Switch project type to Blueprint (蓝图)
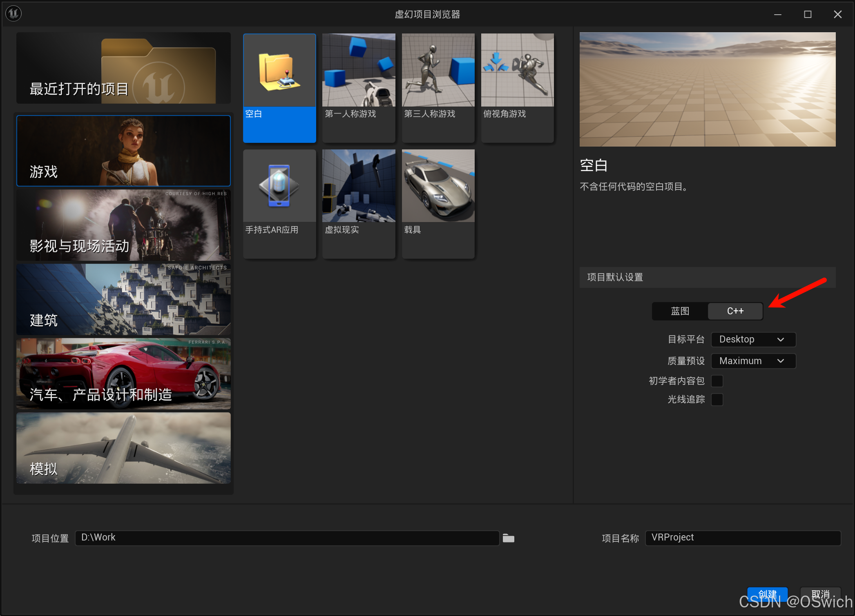 [680, 311]
